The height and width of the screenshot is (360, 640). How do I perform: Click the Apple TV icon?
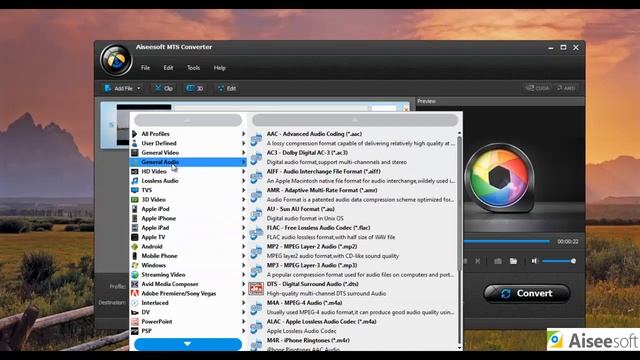[135, 237]
